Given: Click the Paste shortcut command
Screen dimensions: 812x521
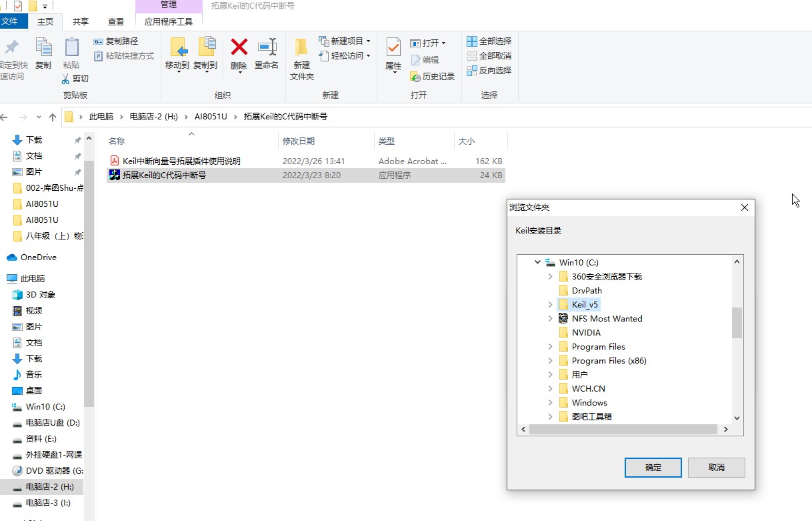Looking at the screenshot, I should point(124,56).
